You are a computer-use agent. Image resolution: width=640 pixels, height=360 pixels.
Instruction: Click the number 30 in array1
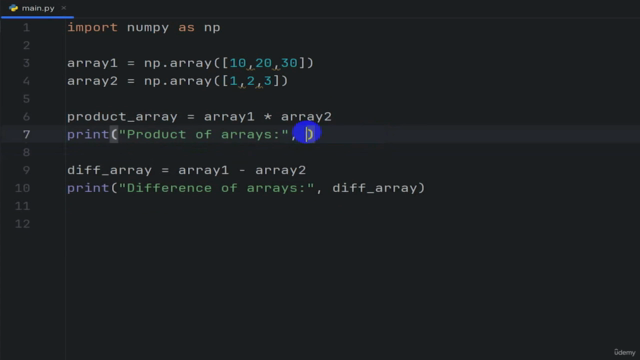[289, 63]
